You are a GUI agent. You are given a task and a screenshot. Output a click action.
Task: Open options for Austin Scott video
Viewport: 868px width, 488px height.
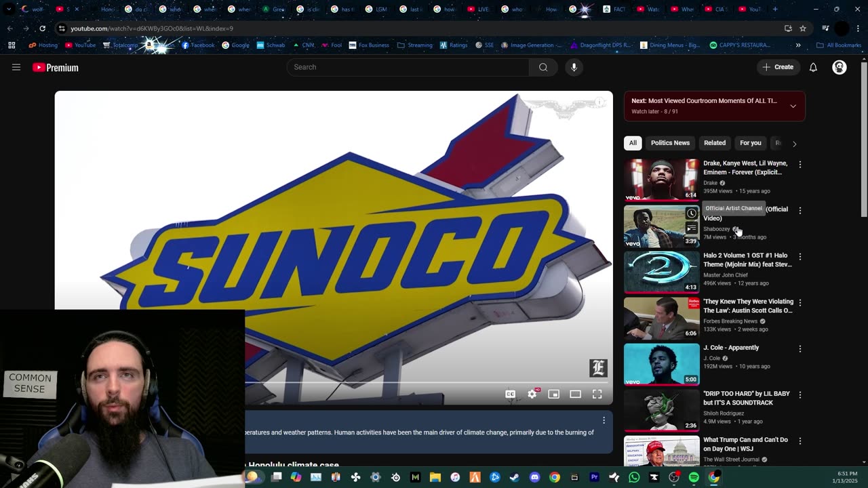point(800,303)
